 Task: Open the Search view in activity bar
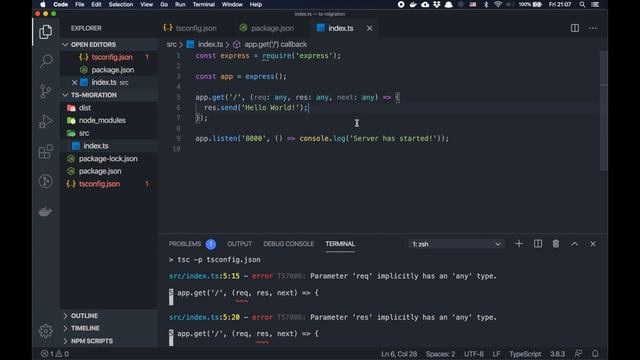46,62
